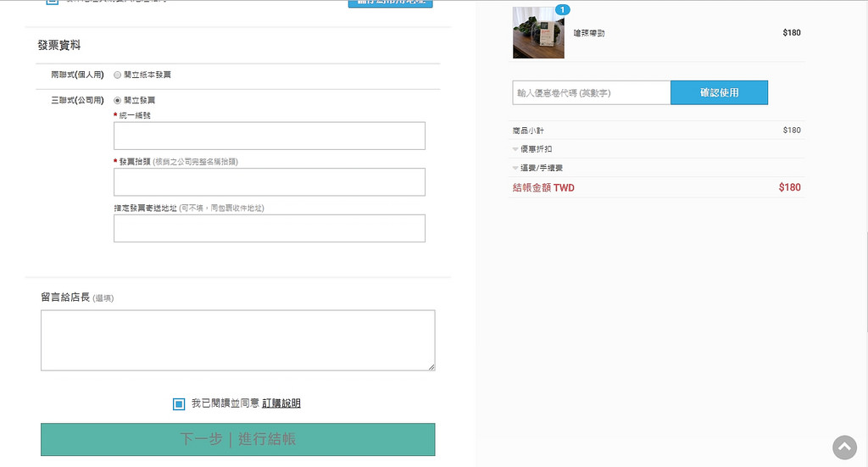Toggle the partially visible checkbox above 發票資料
Screen dimensions: 868x467
pos(52,3)
